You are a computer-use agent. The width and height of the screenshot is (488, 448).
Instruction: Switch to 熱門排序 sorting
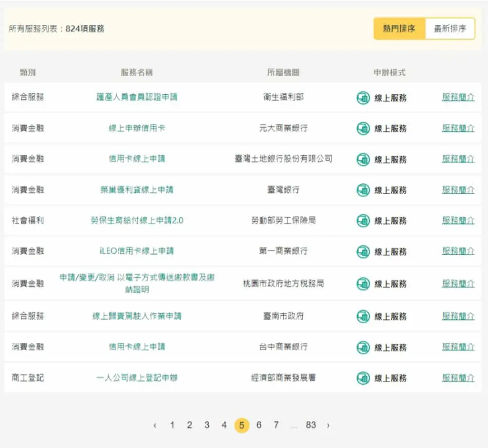click(399, 29)
